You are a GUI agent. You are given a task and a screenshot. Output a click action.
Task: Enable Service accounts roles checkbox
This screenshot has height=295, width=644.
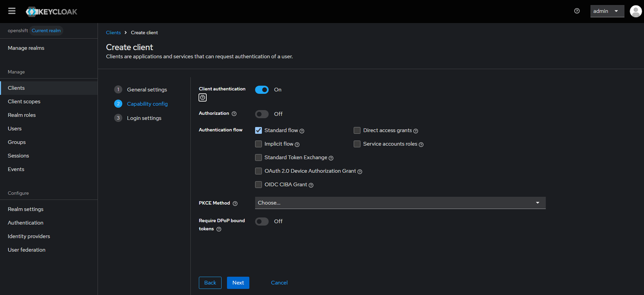click(357, 144)
